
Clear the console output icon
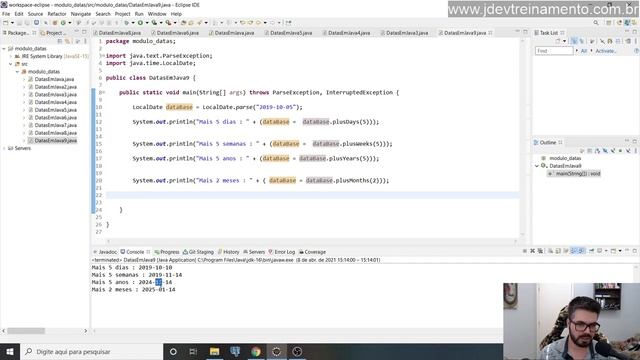[550, 251]
